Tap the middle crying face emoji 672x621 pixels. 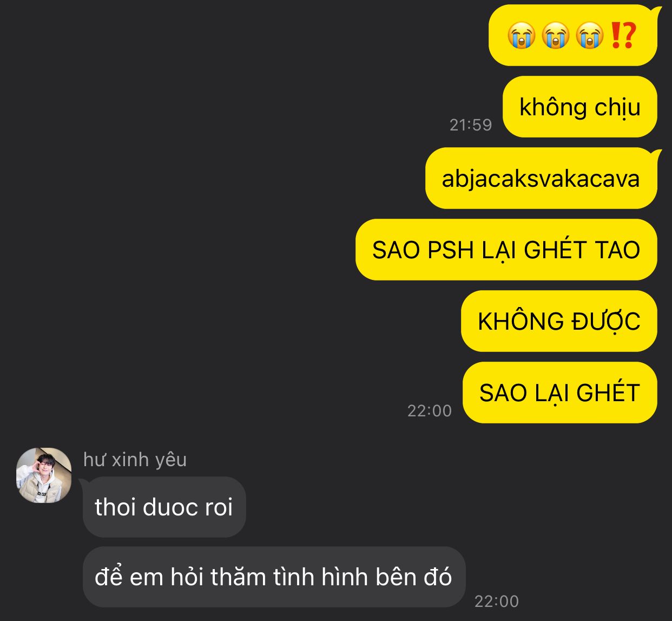(556, 36)
